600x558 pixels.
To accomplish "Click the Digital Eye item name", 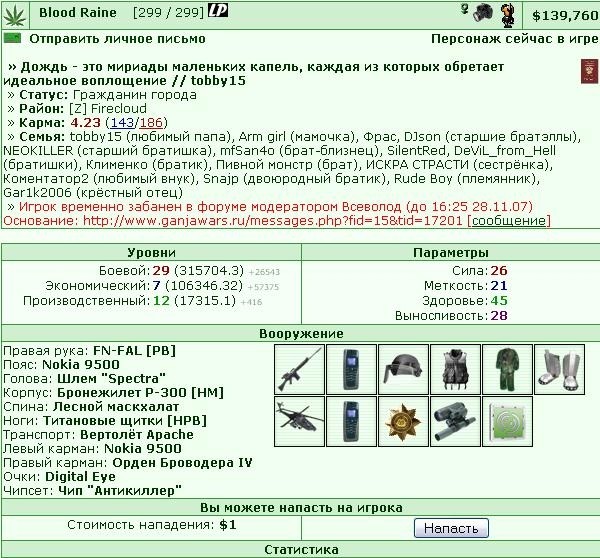I will click(x=80, y=476).
